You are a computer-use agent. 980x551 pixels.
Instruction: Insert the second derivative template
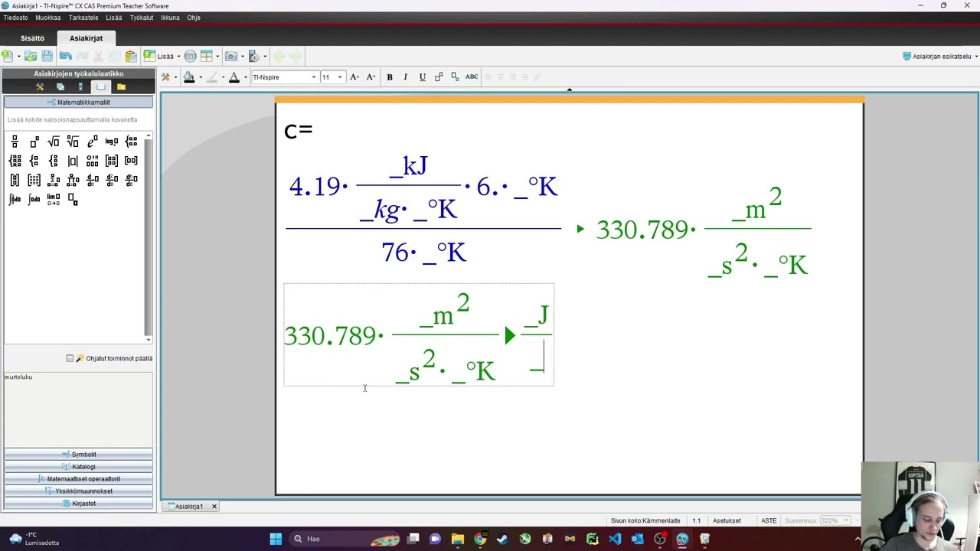pyautogui.click(x=112, y=180)
